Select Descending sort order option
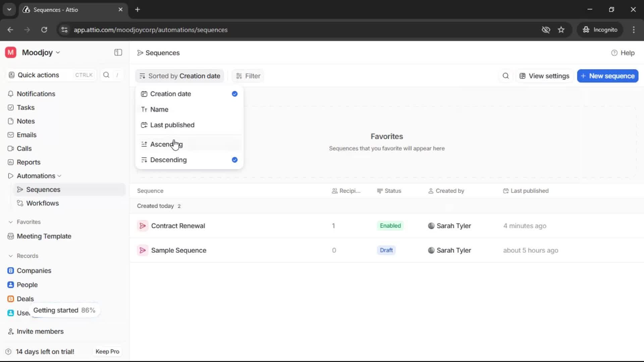 click(x=168, y=160)
